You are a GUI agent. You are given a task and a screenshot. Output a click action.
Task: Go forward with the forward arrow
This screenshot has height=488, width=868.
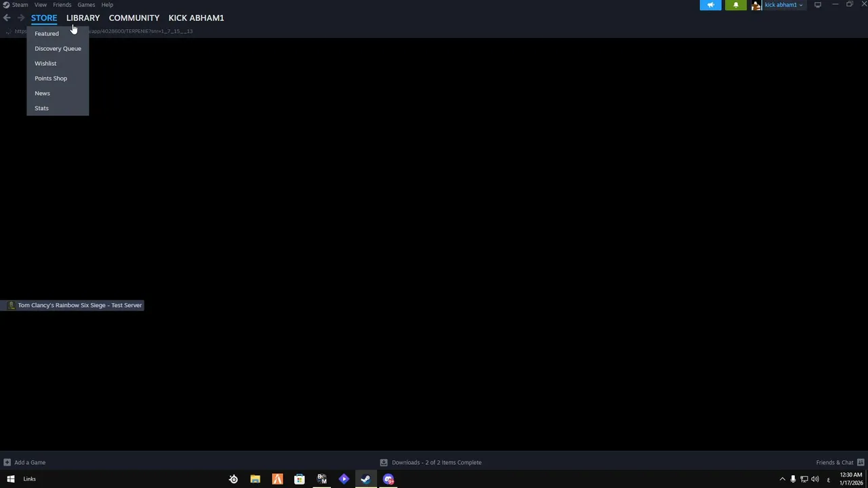(x=21, y=18)
